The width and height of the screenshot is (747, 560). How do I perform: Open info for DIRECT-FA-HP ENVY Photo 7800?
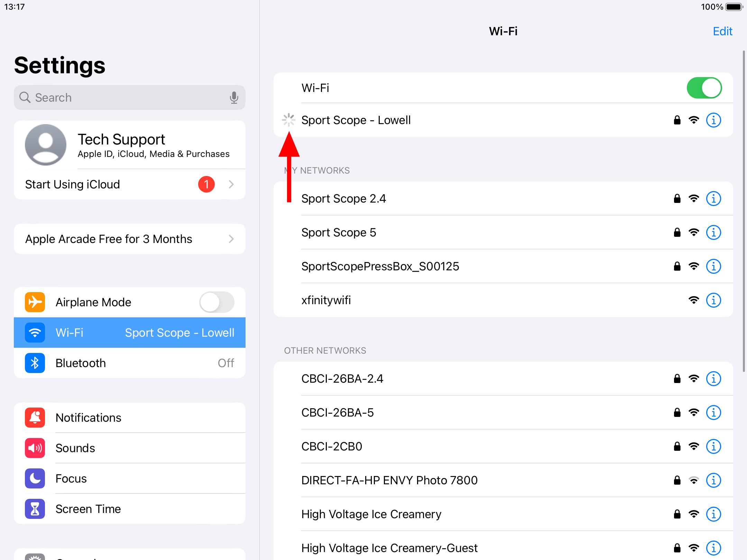pyautogui.click(x=713, y=480)
